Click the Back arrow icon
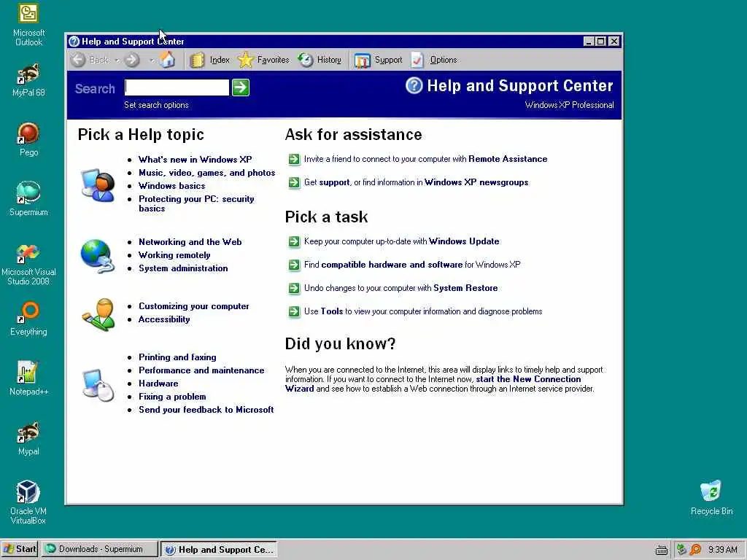This screenshot has width=747, height=560. [78, 60]
